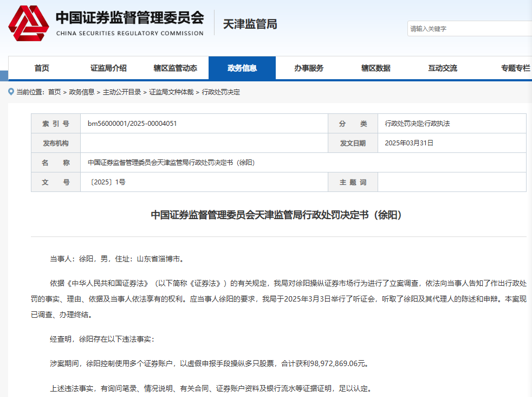Switch to the 互动交流 tab
Viewport: 532px width, 397px height.
442,68
